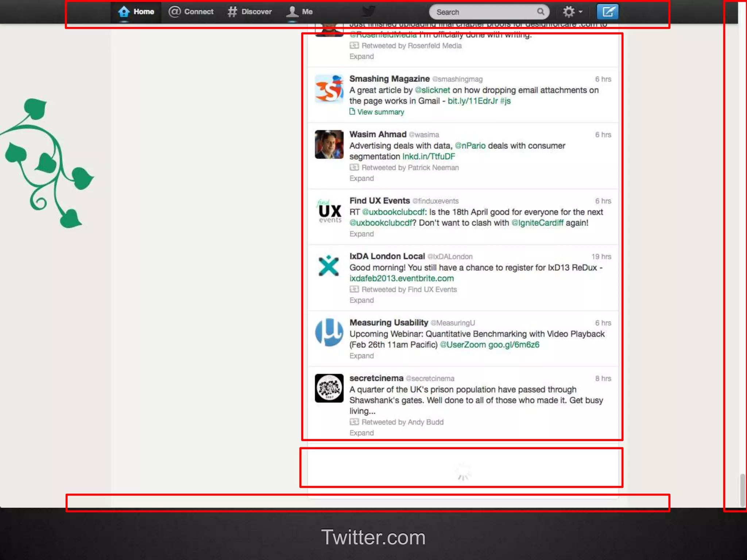Expand the secretcinema tweet
Image resolution: width=747 pixels, height=560 pixels.
(361, 433)
